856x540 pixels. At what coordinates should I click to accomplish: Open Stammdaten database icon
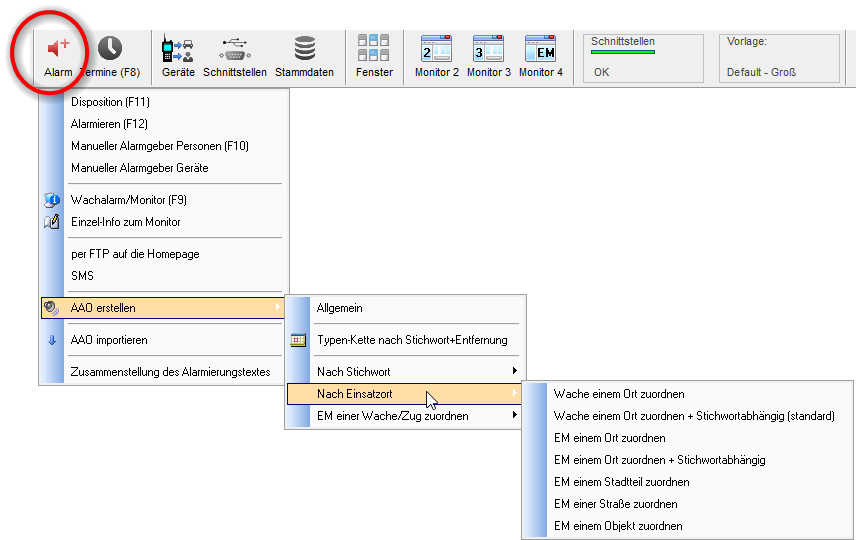coord(304,48)
